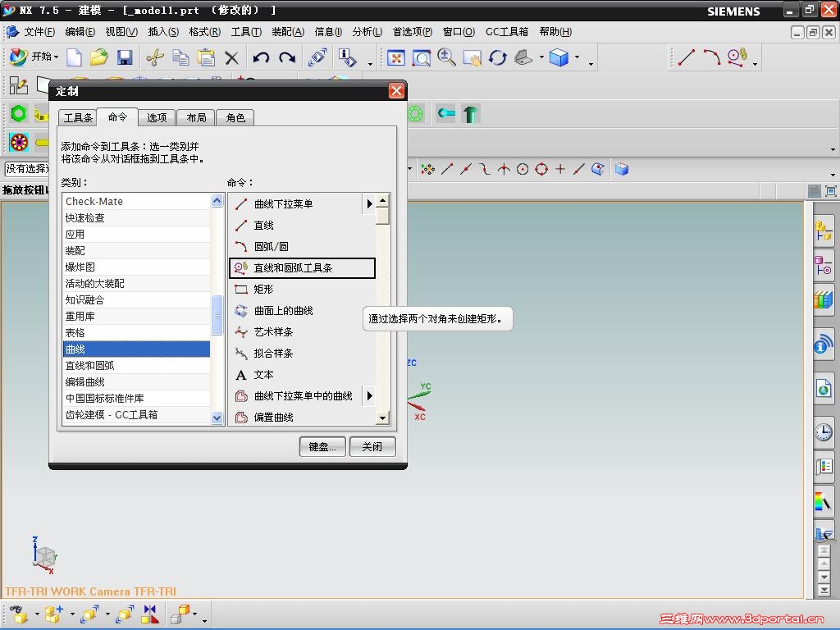Open the 分析(L) menu
Screen dimensions: 840x630
367,32
